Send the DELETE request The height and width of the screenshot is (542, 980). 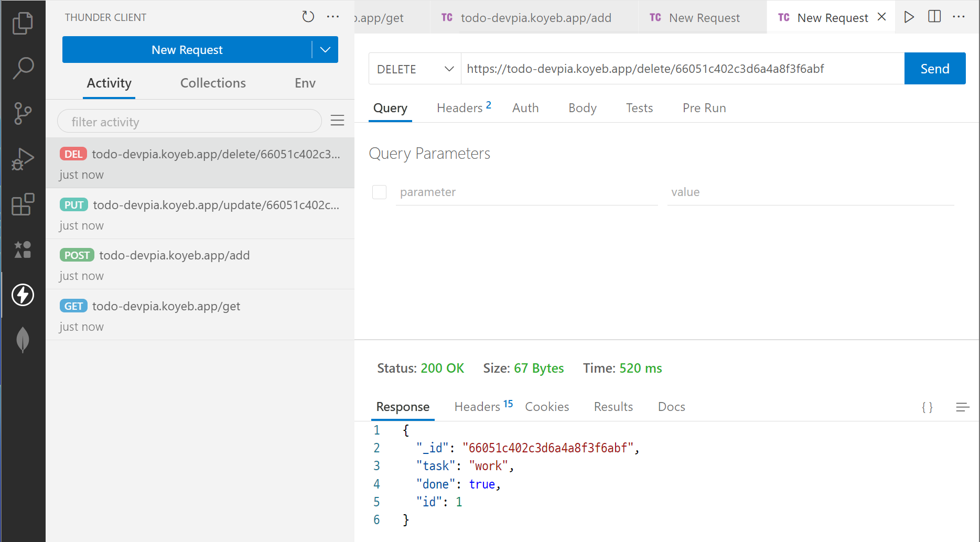[x=934, y=69]
